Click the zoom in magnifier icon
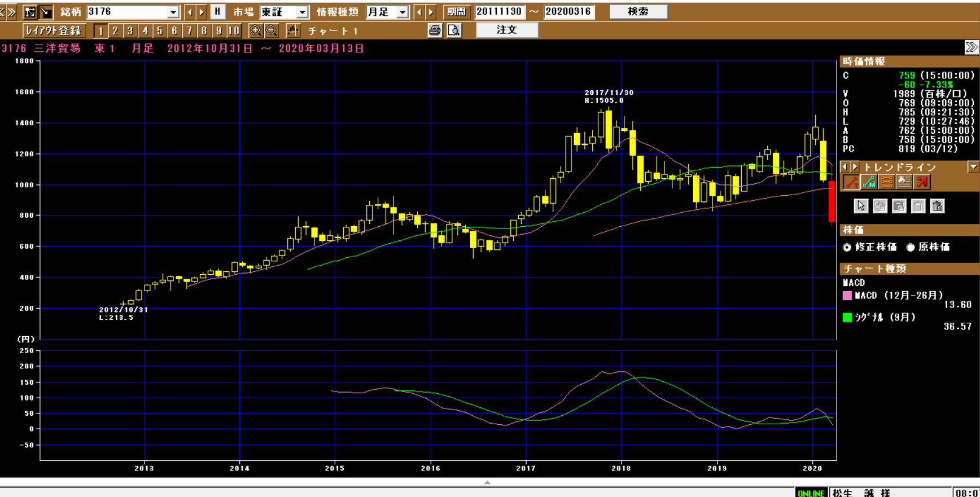 coord(256,31)
